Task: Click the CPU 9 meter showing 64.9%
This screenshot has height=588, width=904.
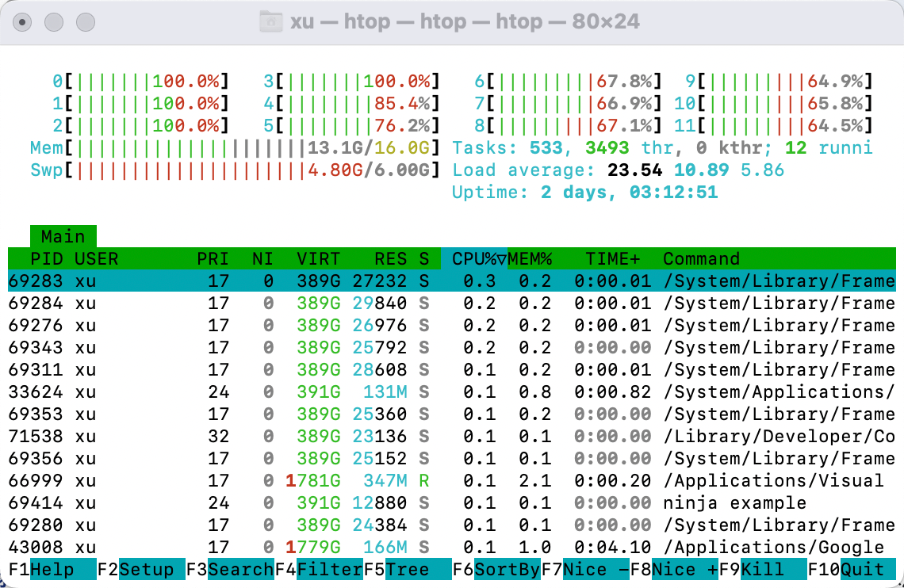Action: 779,81
